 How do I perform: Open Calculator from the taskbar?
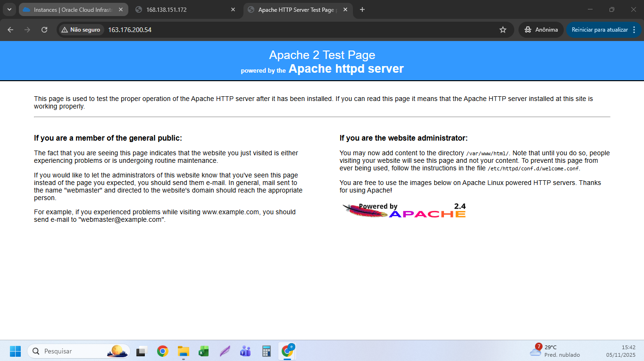click(266, 351)
